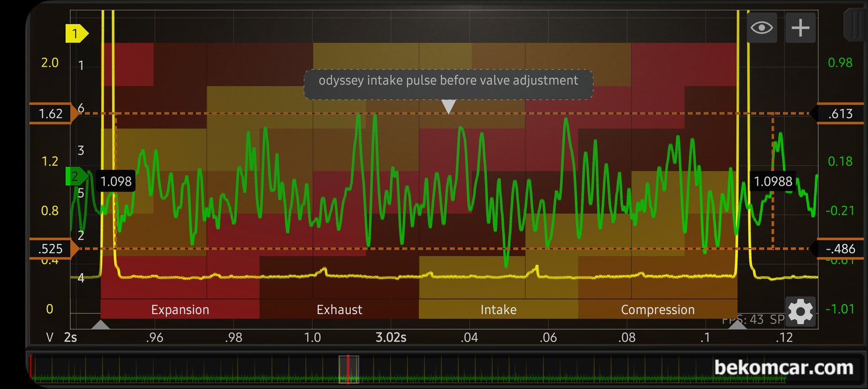Select the Intake stroke segment

[x=499, y=309]
